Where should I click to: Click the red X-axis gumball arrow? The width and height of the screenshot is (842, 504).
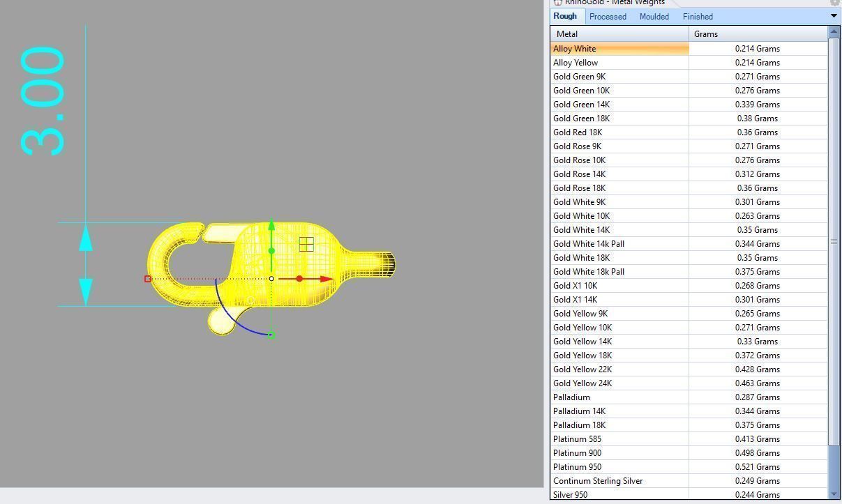(x=326, y=279)
